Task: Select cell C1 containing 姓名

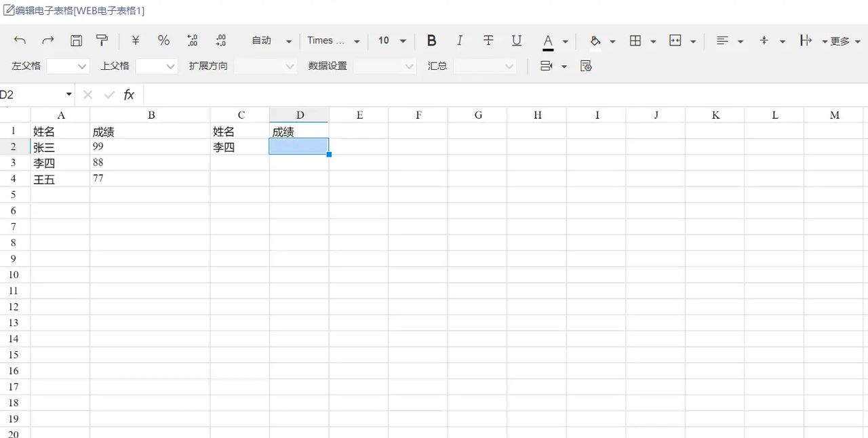Action: (x=240, y=131)
